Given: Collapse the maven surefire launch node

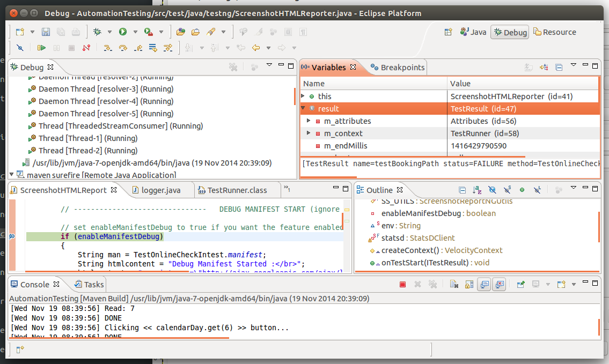Looking at the screenshot, I should click(12, 175).
